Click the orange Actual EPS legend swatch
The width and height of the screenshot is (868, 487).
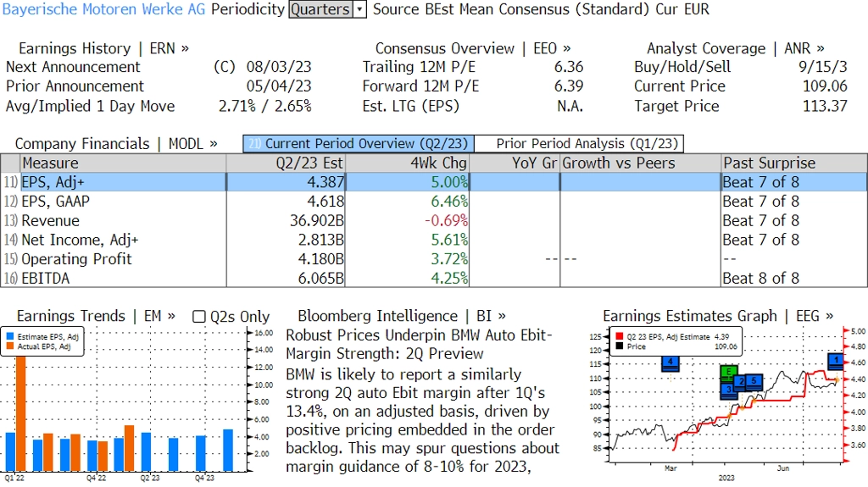pyautogui.click(x=10, y=346)
